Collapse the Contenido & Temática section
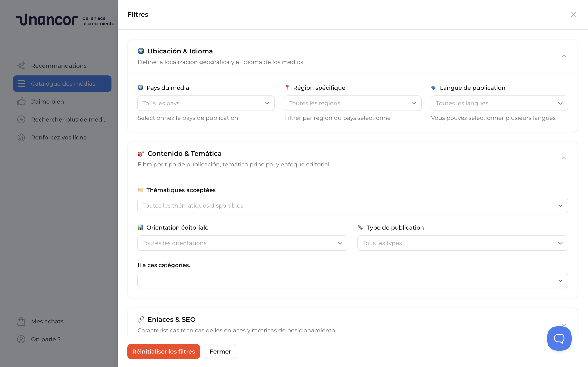588x367 pixels. pyautogui.click(x=564, y=158)
